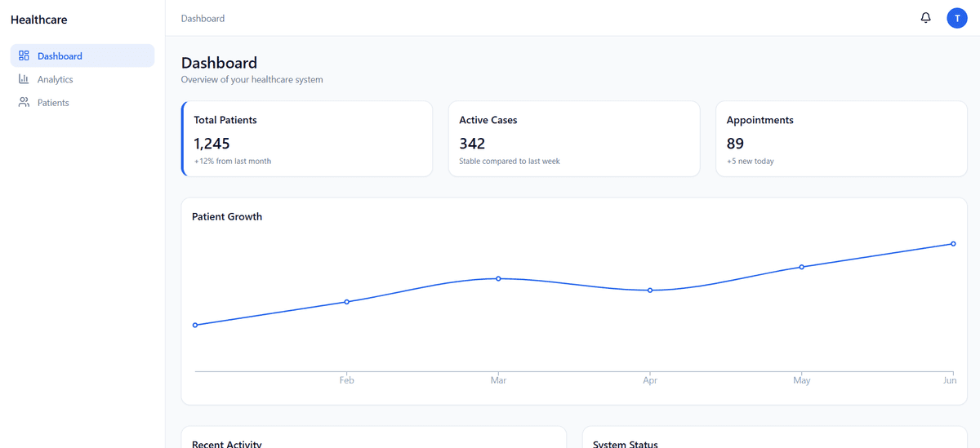Click the first data point on growth line
This screenshot has height=448, width=980.
195,325
